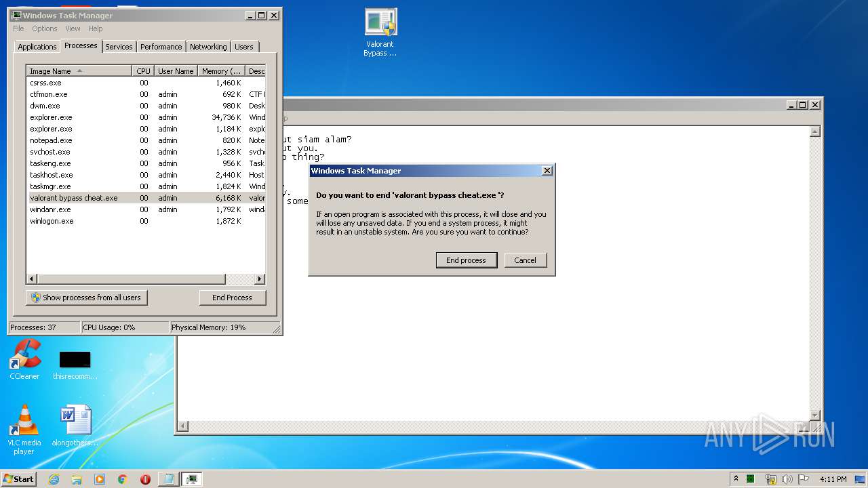Image resolution: width=868 pixels, height=488 pixels.
Task: Open CCleaner desktop shortcut
Action: tap(24, 360)
